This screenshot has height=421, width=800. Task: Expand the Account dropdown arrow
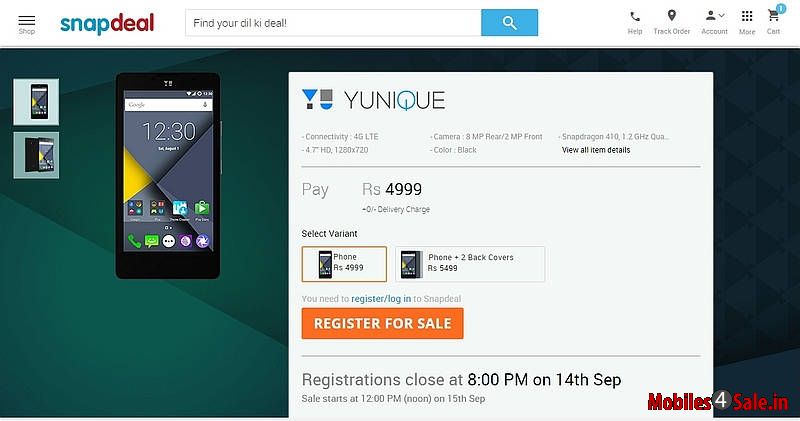[x=721, y=16]
